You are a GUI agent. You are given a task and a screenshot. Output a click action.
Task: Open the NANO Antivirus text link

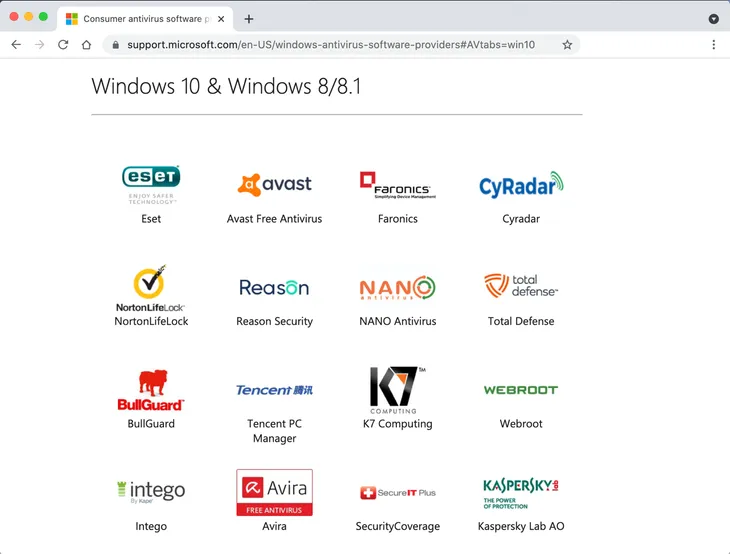[398, 321]
